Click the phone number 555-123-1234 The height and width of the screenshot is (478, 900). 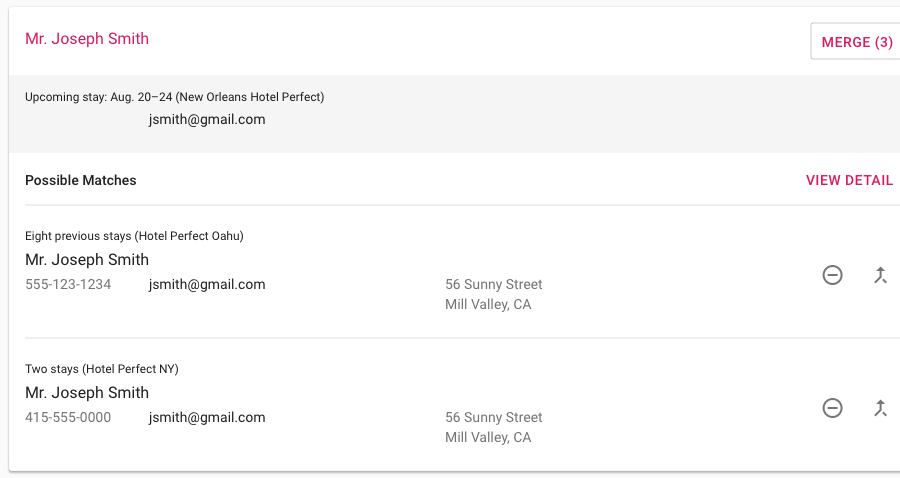click(68, 284)
